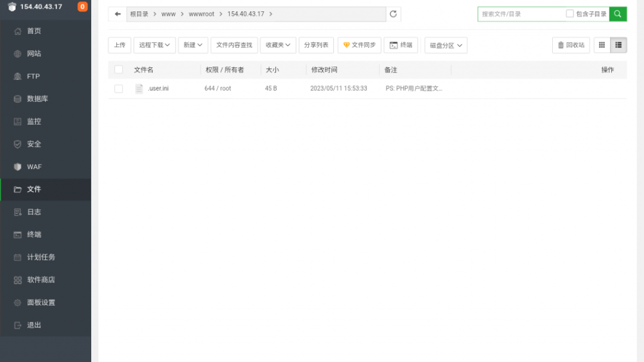Screen dimensions: 644x362
Task: Open the Recycle Bin (回收站)
Action: tap(571, 45)
